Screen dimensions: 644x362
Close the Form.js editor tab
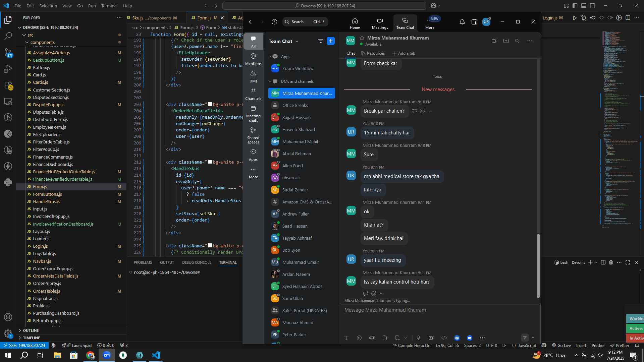pyautogui.click(x=222, y=18)
